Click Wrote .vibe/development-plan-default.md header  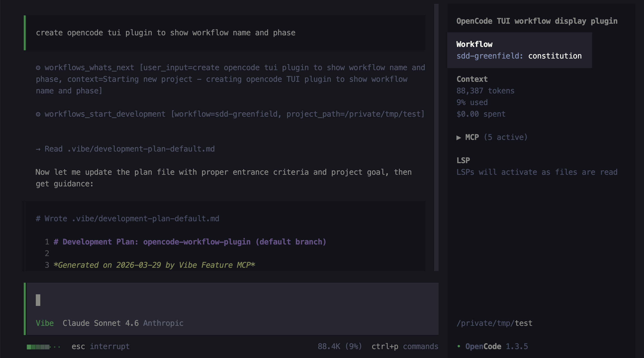(x=127, y=219)
